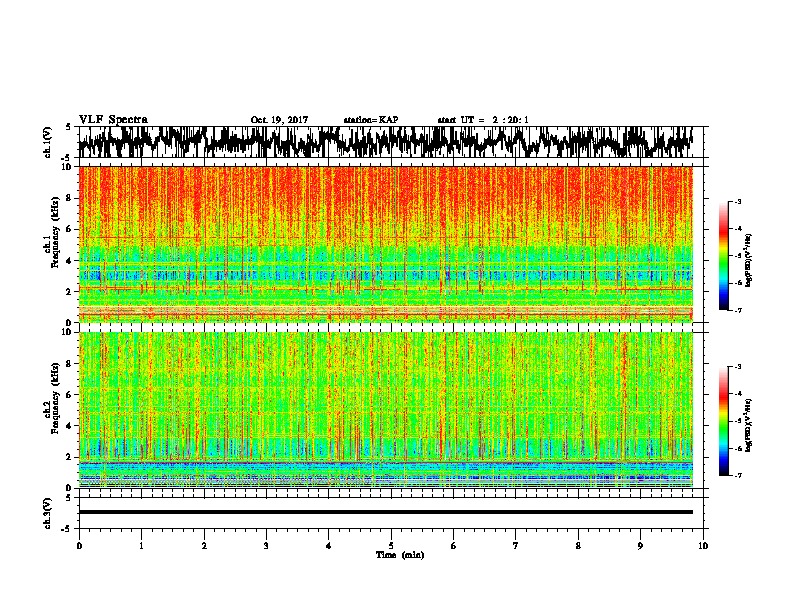Click inside the ch.2 green spectrogram panel
Viewport: 792px width, 612px height.
[386, 410]
